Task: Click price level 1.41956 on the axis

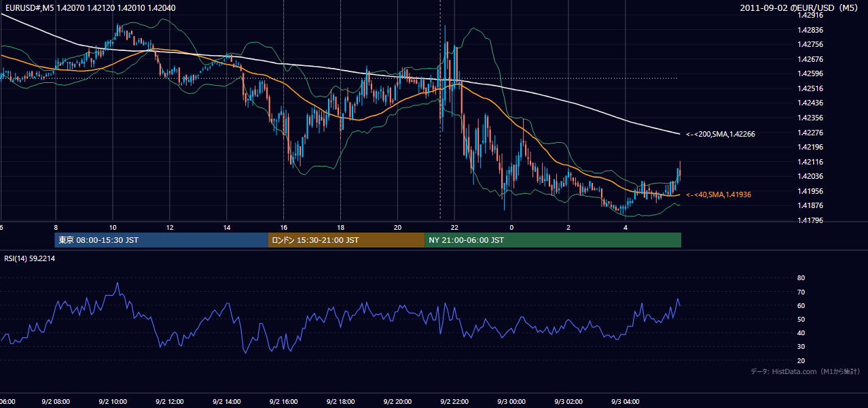Action: [812, 190]
